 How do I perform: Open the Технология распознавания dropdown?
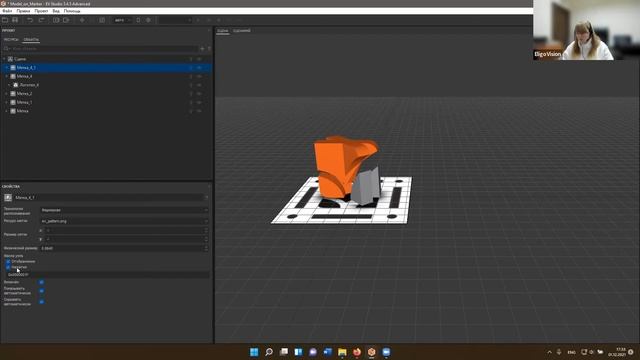tap(124, 210)
